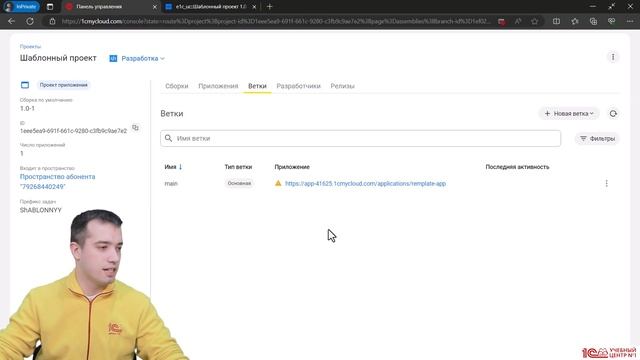Focus the 'Имя ветки' search field
The height and width of the screenshot is (360, 640).
(360, 138)
